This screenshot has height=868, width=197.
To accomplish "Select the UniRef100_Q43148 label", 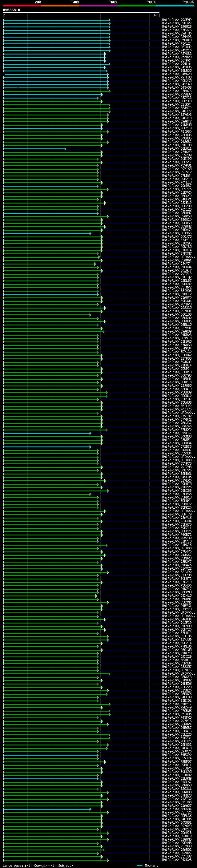I will coord(177,84).
